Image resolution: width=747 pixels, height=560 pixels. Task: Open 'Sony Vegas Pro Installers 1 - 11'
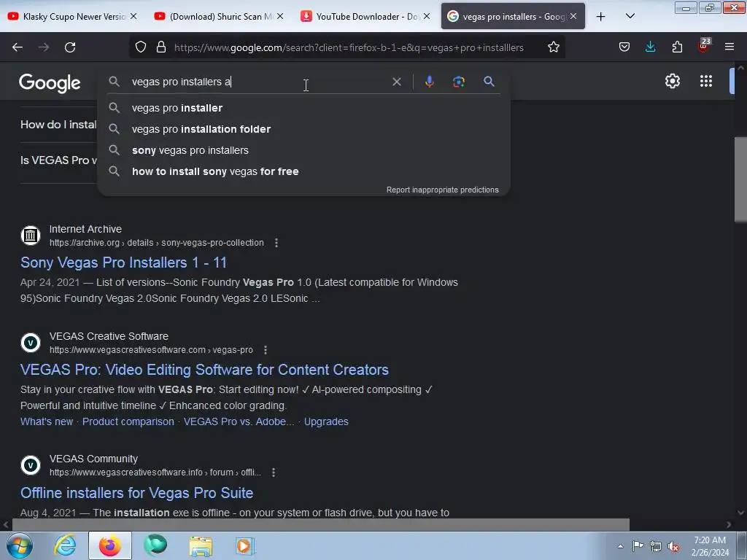[123, 262]
